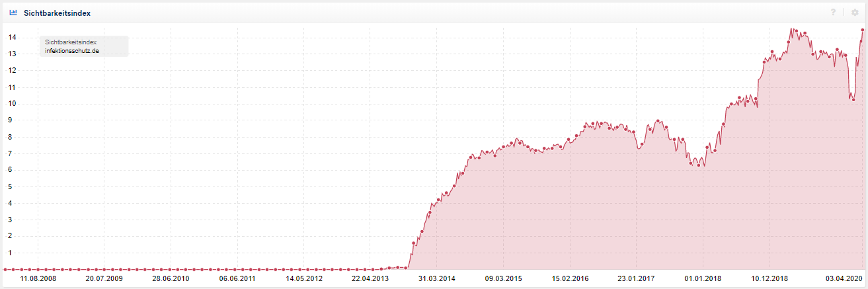This screenshot has height=289, width=868.
Task: Select the 15.02.2016 date on x-axis
Action: tap(569, 279)
